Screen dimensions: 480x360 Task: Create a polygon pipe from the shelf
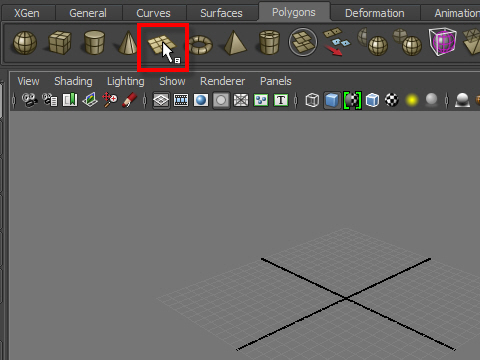269,43
